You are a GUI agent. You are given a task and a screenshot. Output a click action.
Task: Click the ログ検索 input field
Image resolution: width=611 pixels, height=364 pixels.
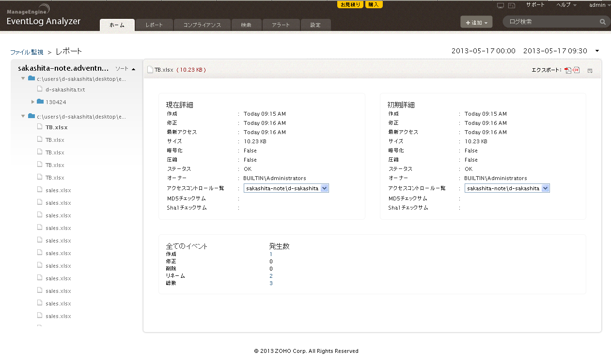tap(550, 22)
